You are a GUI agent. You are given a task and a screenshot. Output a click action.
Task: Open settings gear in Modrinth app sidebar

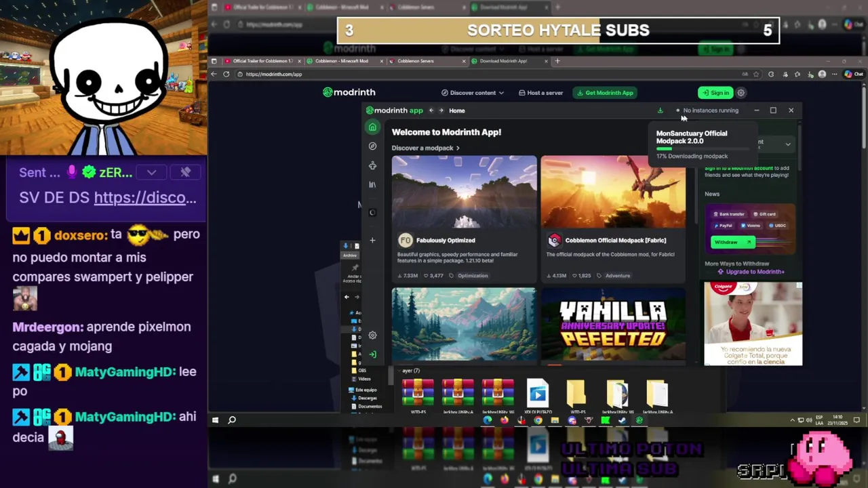point(372,335)
